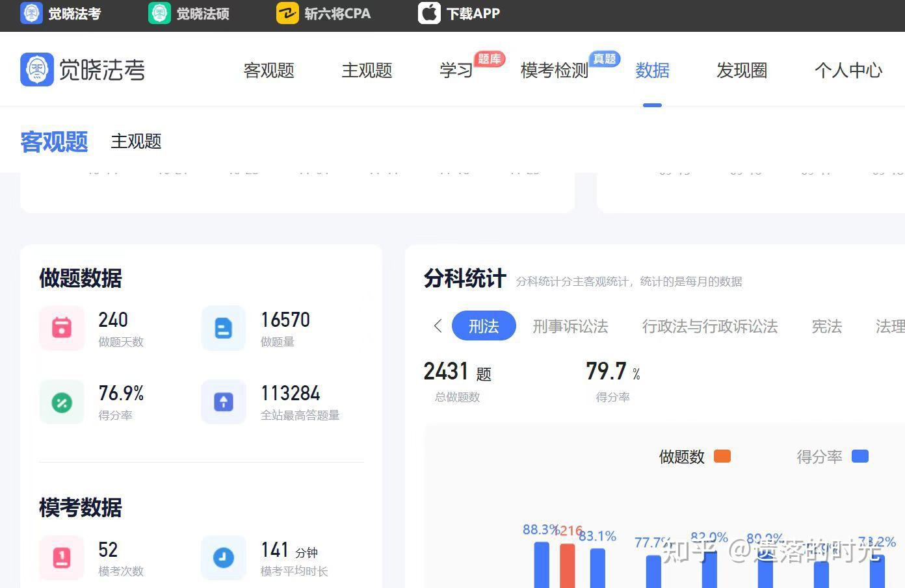Click the 下载APP link
This screenshot has height=588, width=905.
coord(473,14)
